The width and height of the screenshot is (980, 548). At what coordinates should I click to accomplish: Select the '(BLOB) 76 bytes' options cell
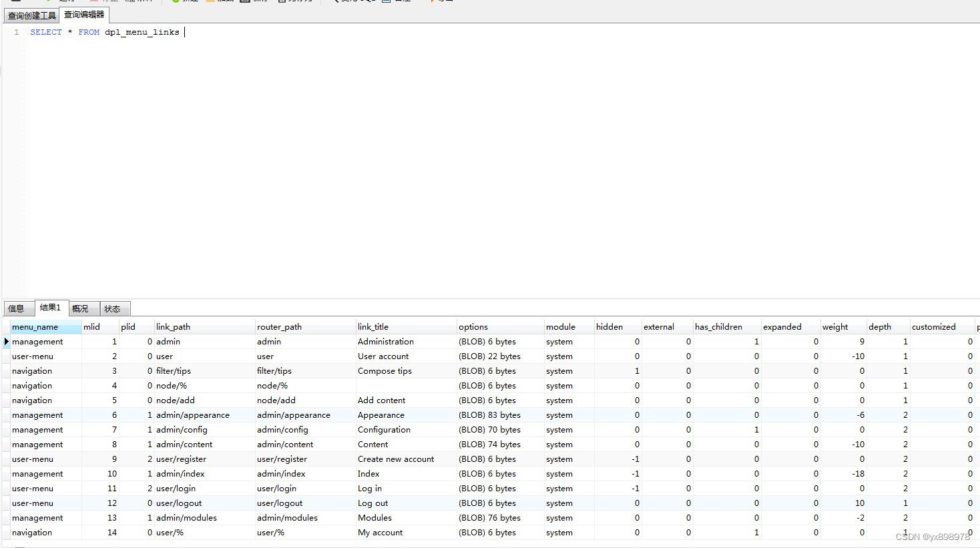point(501,517)
